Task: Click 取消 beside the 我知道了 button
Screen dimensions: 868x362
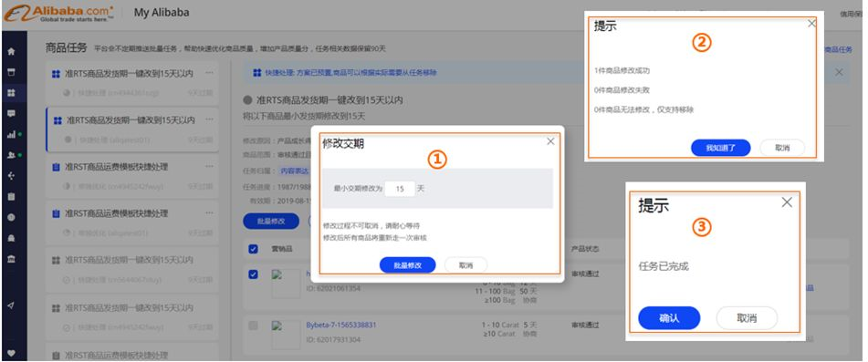Action: point(781,148)
